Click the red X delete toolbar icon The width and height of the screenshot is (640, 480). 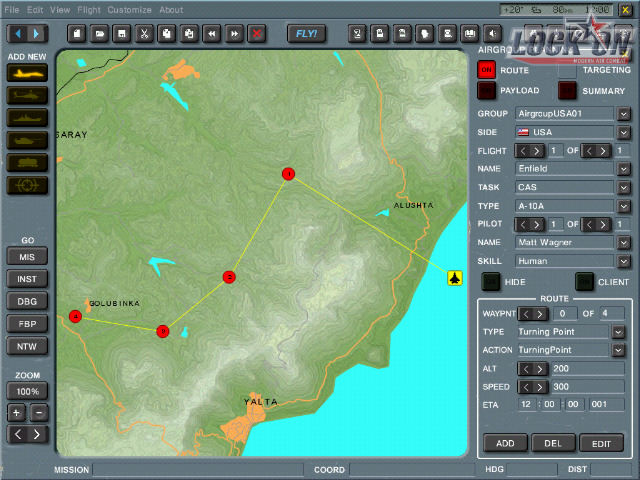coord(257,33)
